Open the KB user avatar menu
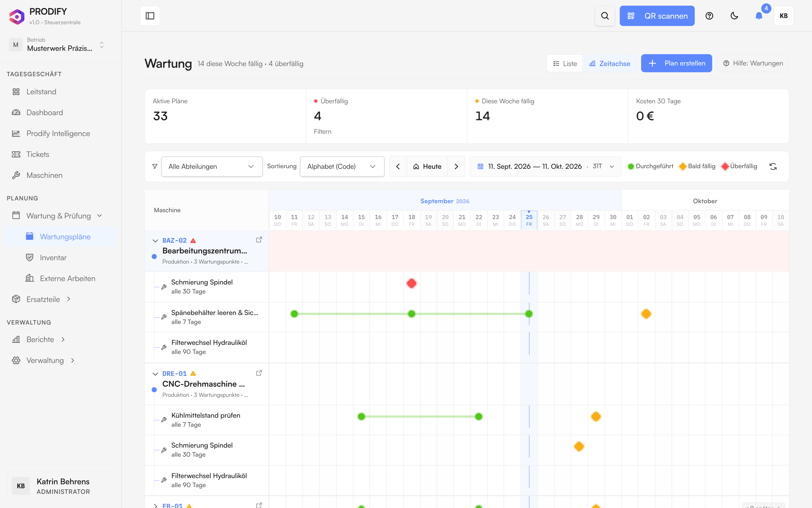812x508 pixels. coord(783,16)
